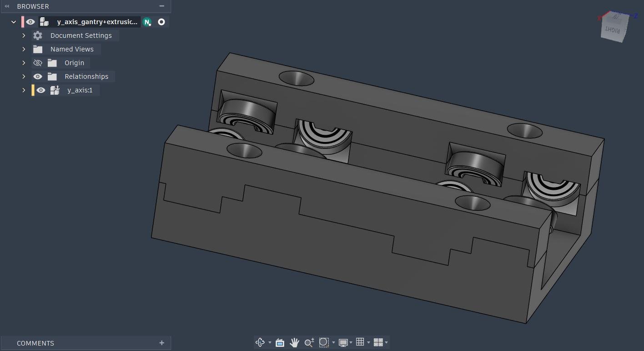Minimize the Browser panel with minus icon

click(161, 6)
